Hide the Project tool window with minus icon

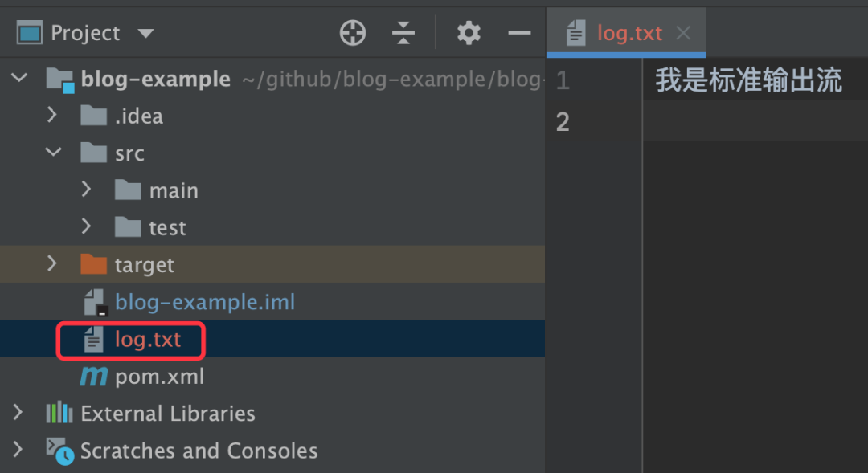520,33
